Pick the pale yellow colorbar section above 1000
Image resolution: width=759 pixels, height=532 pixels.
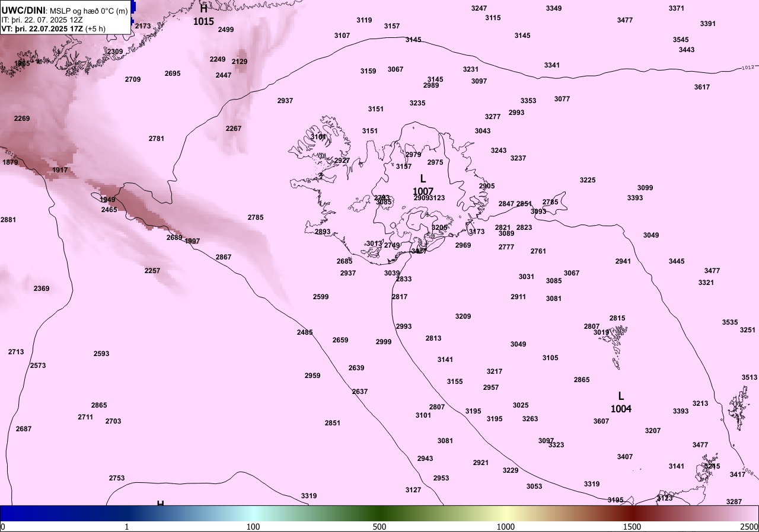pyautogui.click(x=506, y=513)
